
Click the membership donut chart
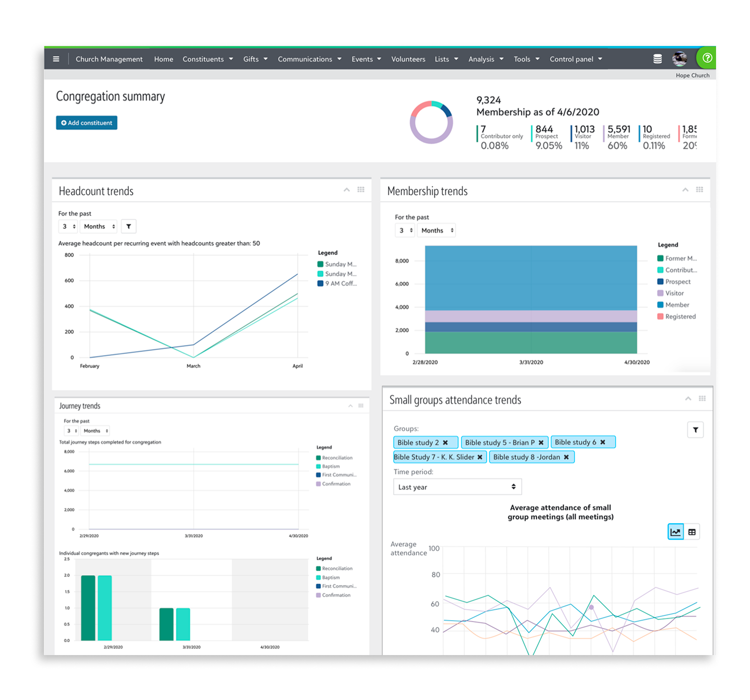(x=431, y=122)
